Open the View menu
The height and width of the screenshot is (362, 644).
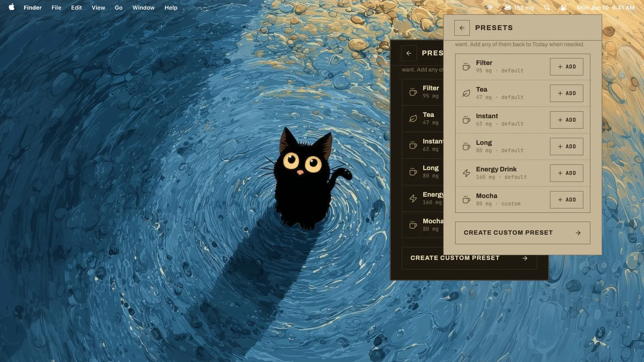pyautogui.click(x=98, y=7)
